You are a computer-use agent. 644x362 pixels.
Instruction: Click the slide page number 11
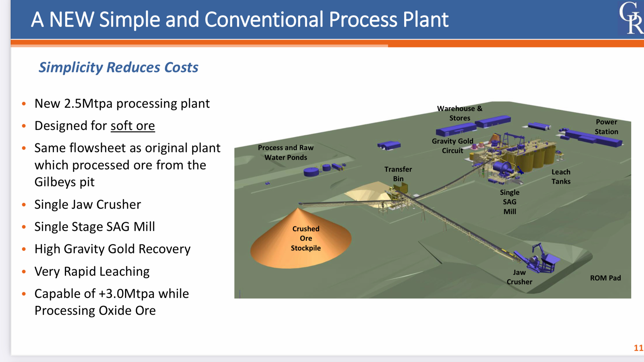pos(639,348)
